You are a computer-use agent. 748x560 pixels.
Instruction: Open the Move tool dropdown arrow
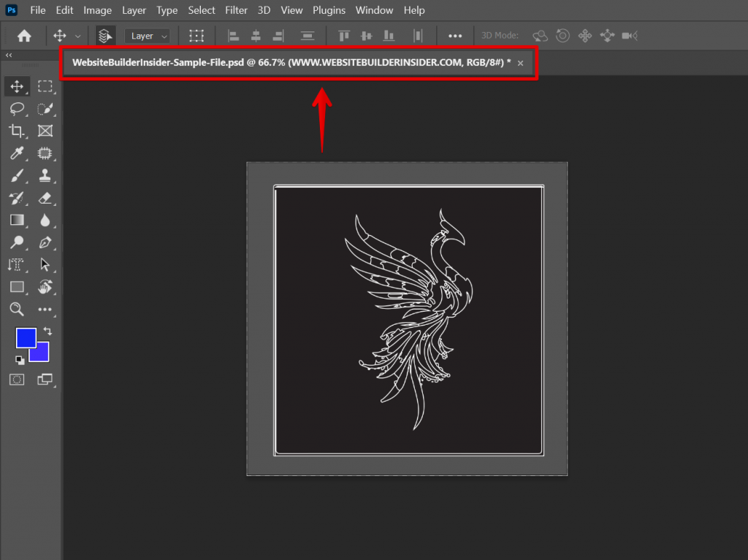(x=77, y=35)
